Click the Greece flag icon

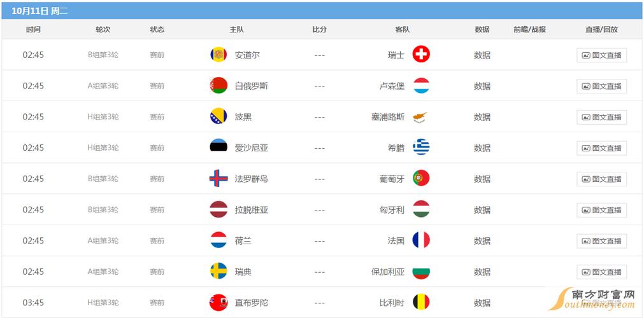[421, 147]
